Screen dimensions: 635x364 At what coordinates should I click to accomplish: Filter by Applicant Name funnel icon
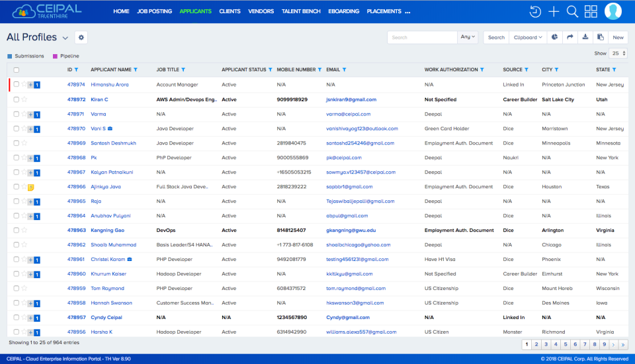[x=136, y=69]
